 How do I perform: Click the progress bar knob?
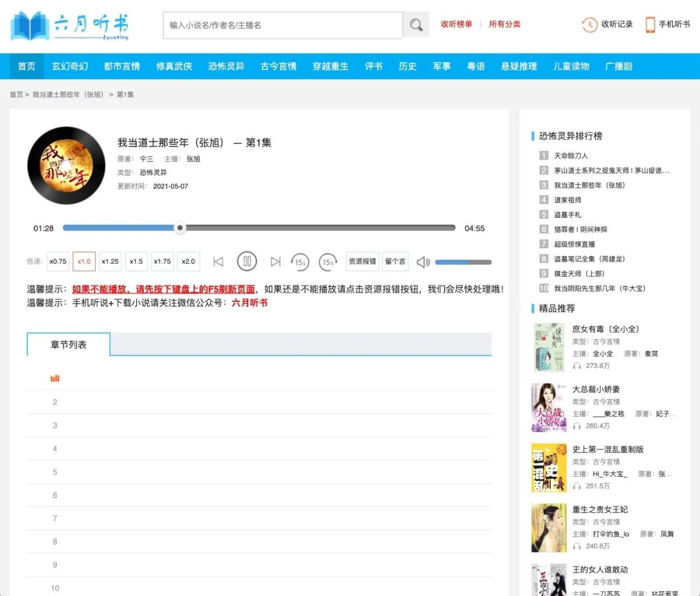click(180, 228)
